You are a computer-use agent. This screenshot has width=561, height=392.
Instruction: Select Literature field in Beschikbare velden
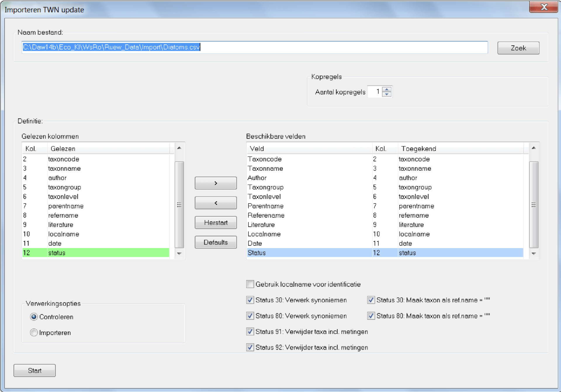coord(385,224)
